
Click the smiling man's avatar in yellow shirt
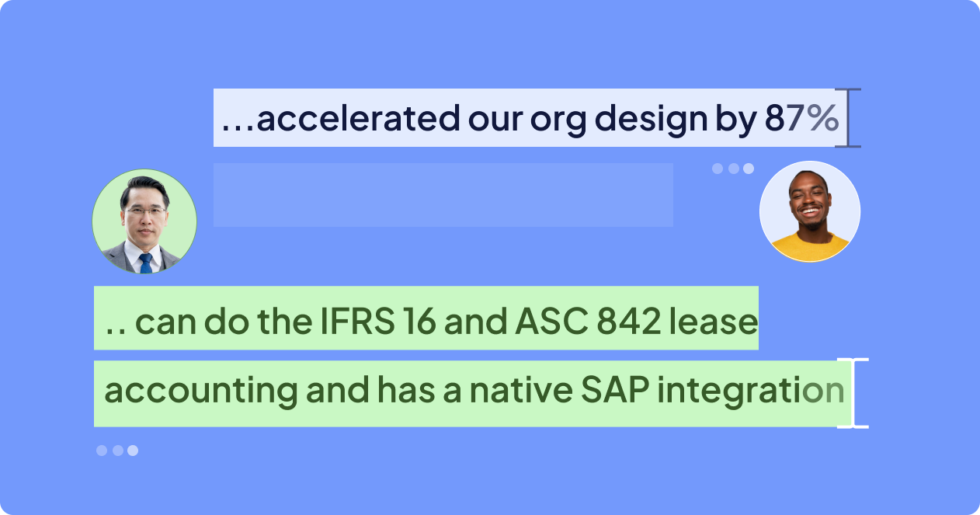pos(809,211)
